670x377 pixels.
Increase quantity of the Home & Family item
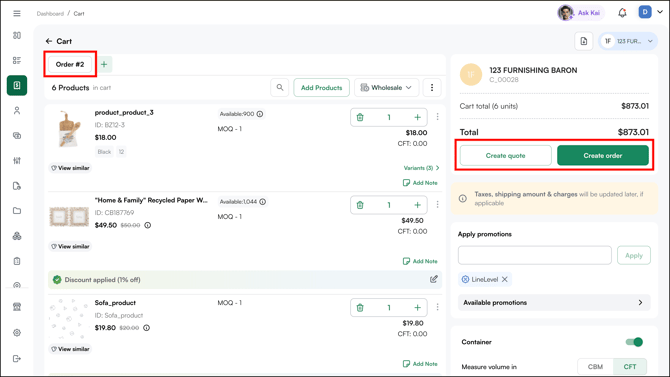coord(417,205)
